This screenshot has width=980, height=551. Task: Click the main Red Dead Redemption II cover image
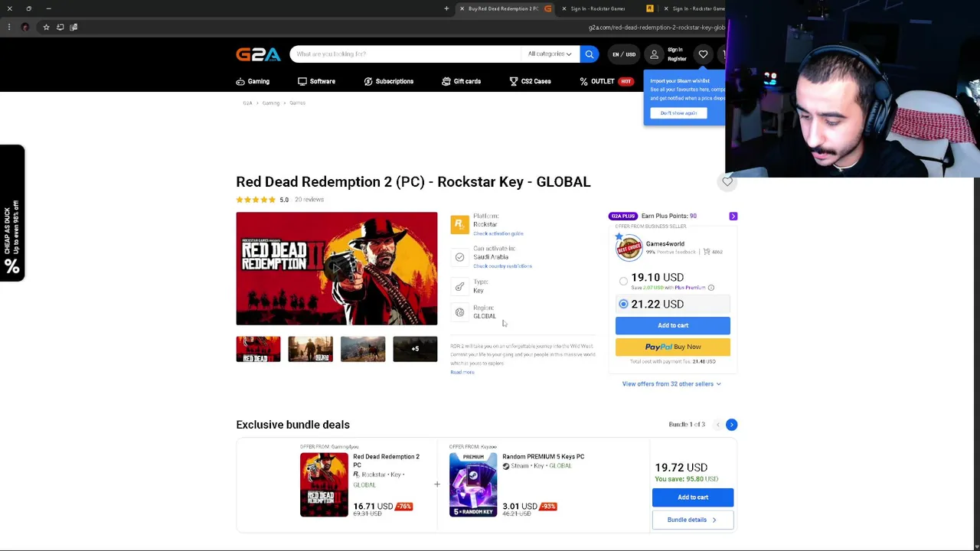click(337, 269)
